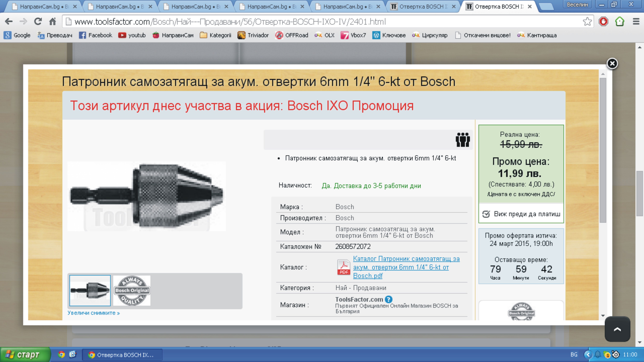This screenshot has width=644, height=362.
Task: Open the PDF catalog icon
Action: [344, 267]
